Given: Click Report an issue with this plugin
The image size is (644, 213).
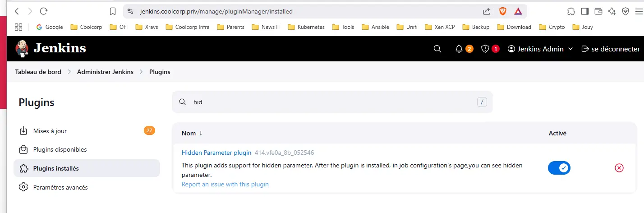Looking at the screenshot, I should click(225, 184).
